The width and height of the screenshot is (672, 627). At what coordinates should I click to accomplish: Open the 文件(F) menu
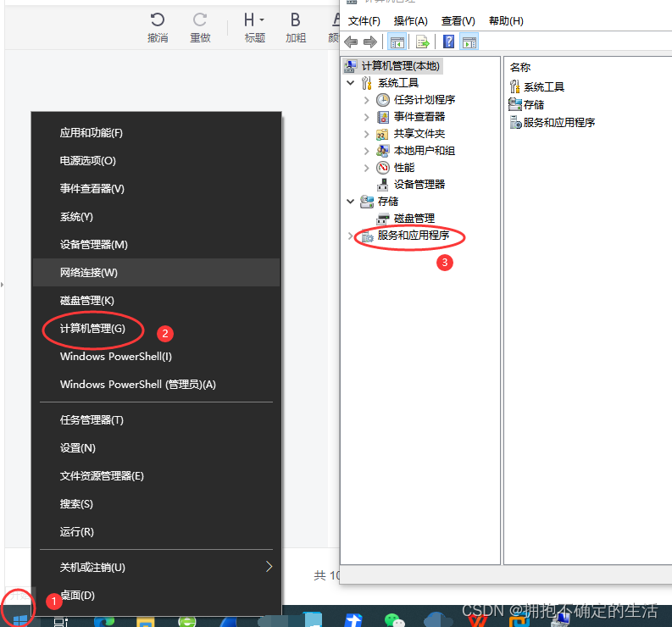[364, 21]
